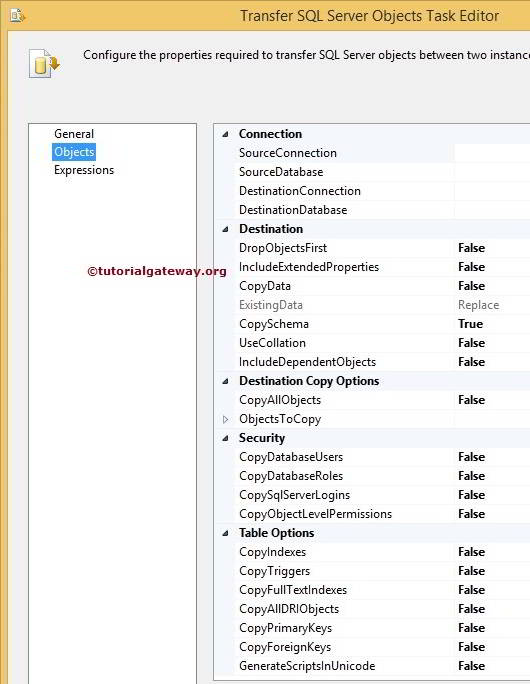Select the IncludeDependentObjects False value
The height and width of the screenshot is (684, 530).
(x=472, y=362)
